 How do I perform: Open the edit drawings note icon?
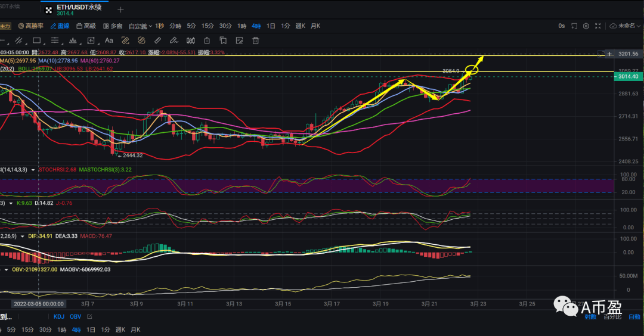point(240,41)
